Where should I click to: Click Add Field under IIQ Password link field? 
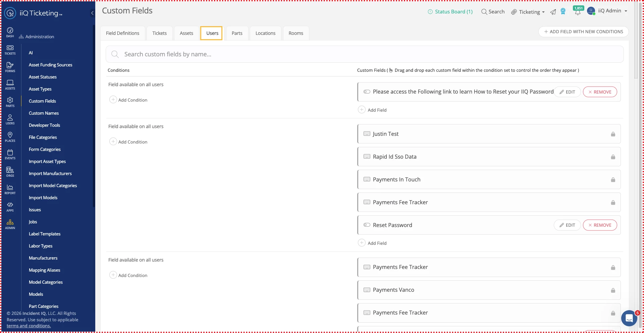coord(372,110)
